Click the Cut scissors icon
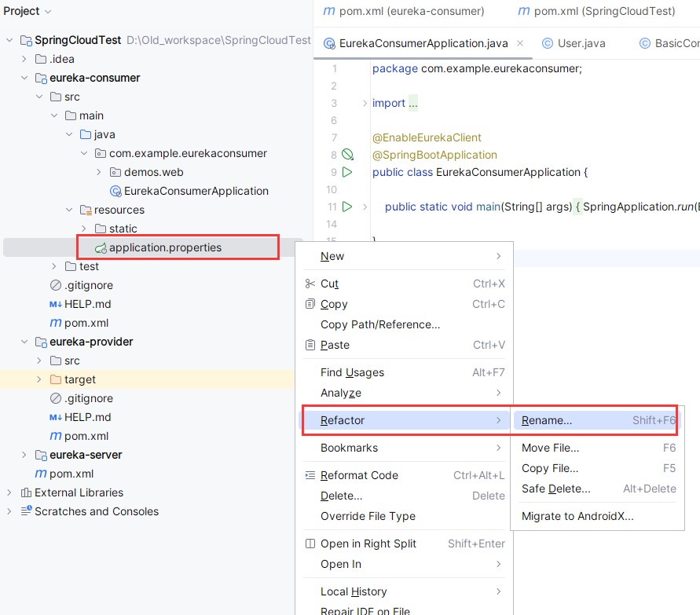Screen dimensions: 700x615 pyautogui.click(x=310, y=284)
